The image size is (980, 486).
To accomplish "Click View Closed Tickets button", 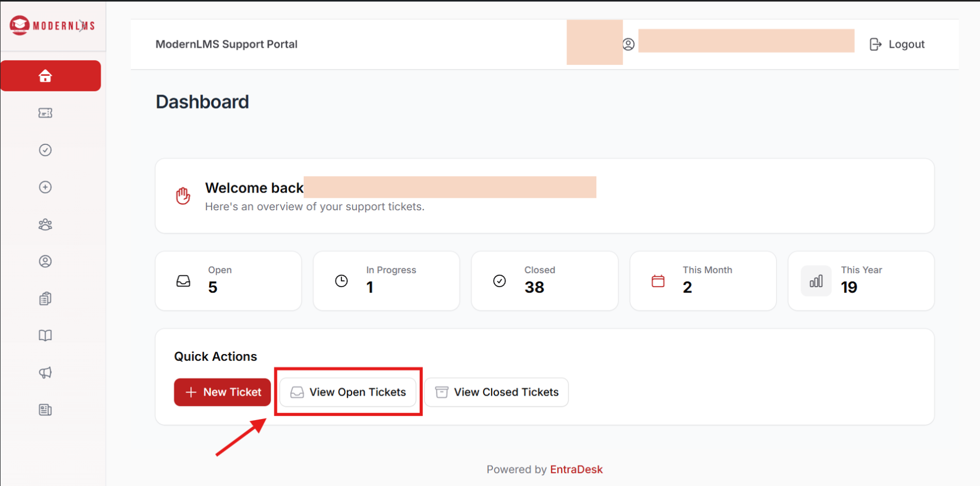I will (x=496, y=392).
